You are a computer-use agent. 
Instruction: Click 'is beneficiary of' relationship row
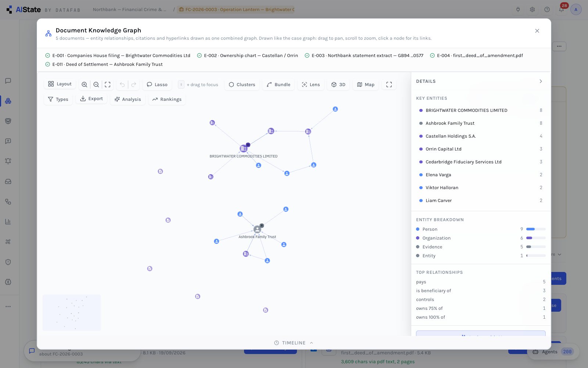(x=481, y=291)
